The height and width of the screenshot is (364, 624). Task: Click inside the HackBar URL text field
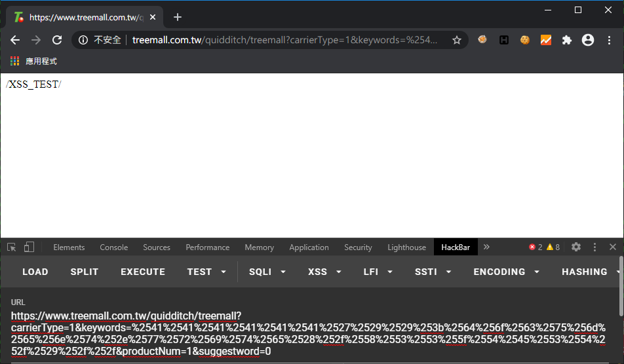[309, 333]
